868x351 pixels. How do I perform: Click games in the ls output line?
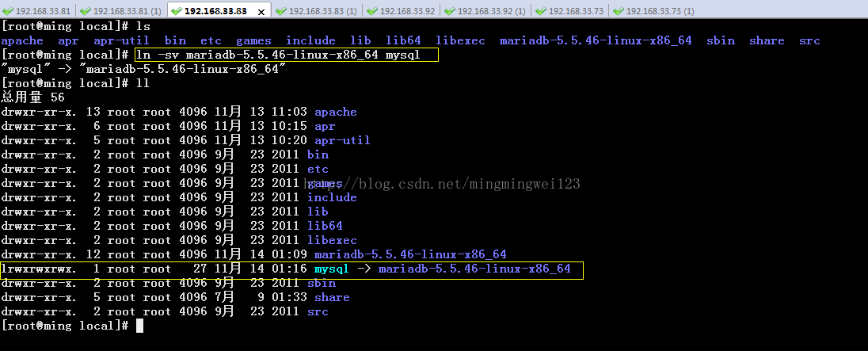pyautogui.click(x=253, y=40)
